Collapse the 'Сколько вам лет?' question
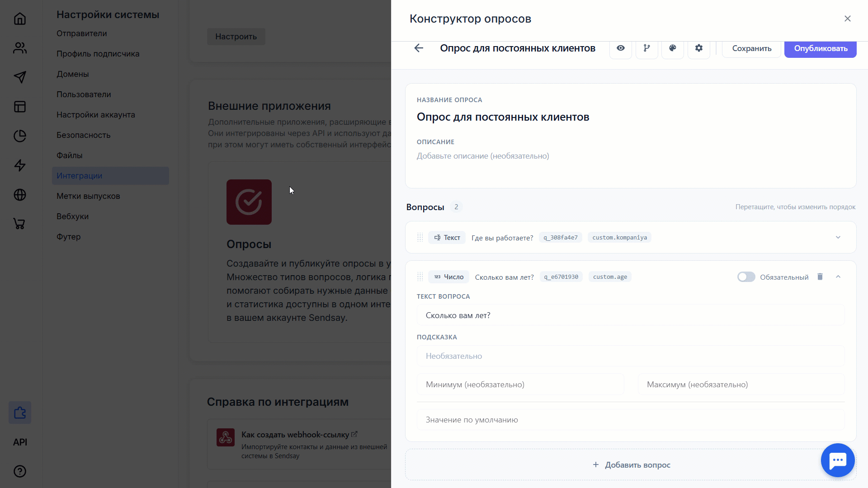 pos(838,277)
